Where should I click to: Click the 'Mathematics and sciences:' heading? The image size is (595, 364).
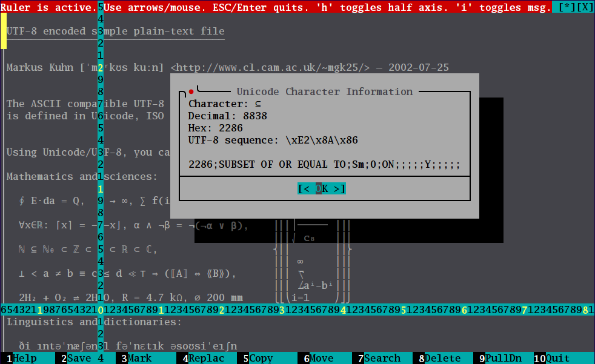point(82,177)
